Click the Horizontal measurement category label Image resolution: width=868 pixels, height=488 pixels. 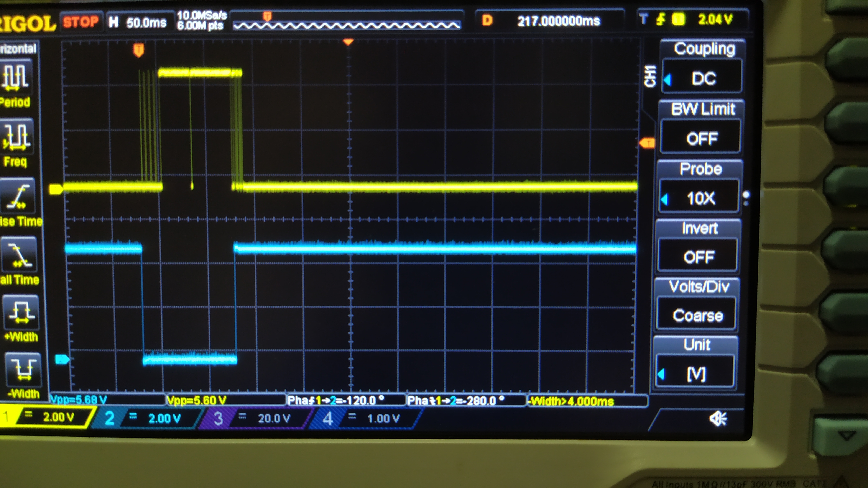pos(18,49)
